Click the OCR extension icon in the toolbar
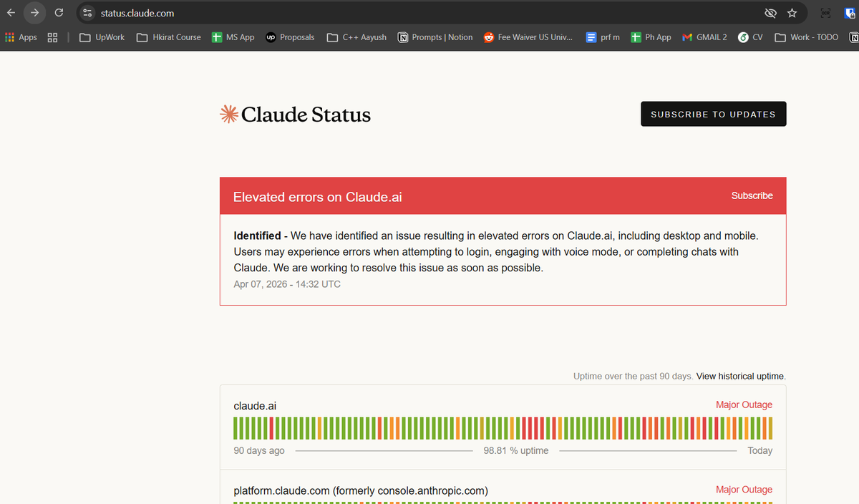This screenshot has width=859, height=504. [824, 13]
